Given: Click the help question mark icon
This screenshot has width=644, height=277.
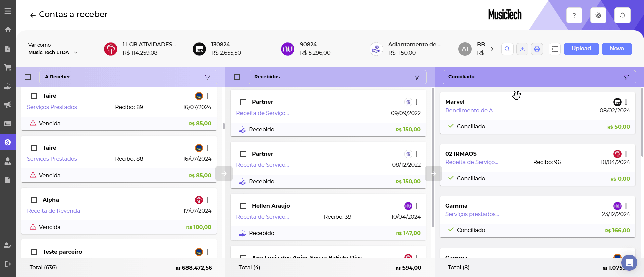Looking at the screenshot, I should (574, 15).
